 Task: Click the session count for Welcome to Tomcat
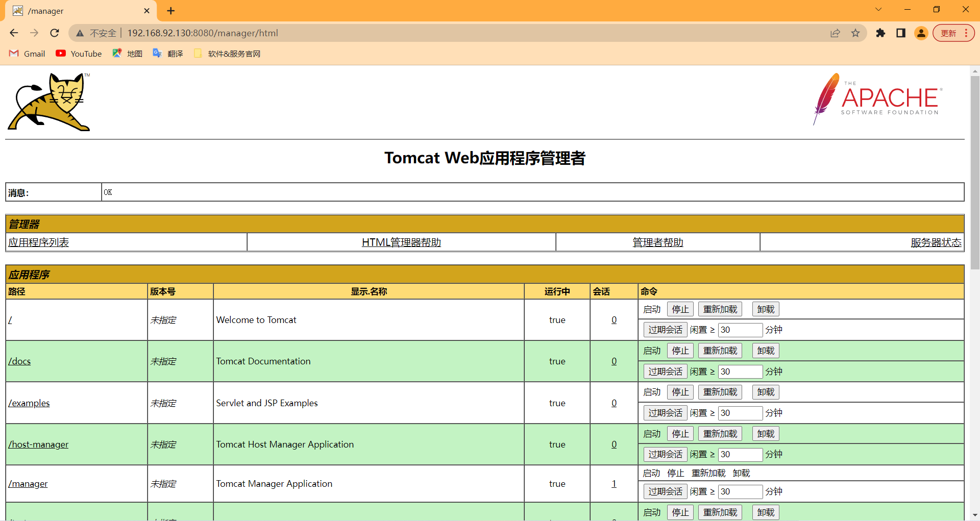pos(614,320)
